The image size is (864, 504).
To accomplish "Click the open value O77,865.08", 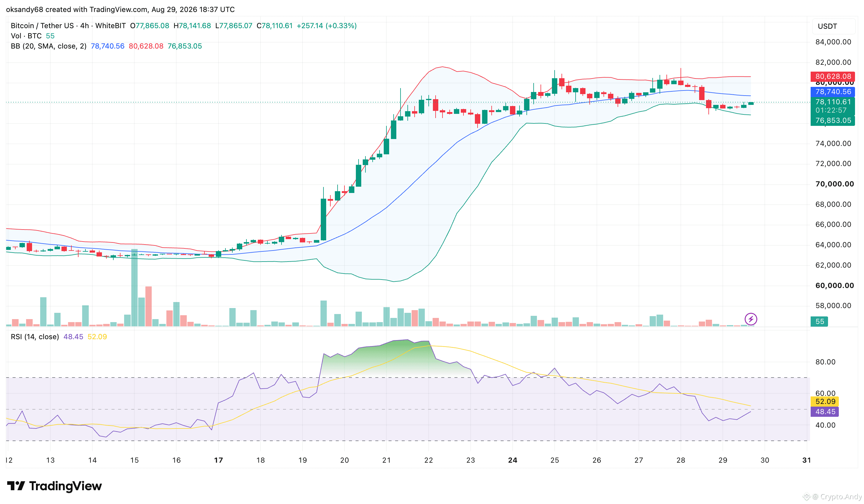I will pyautogui.click(x=150, y=26).
